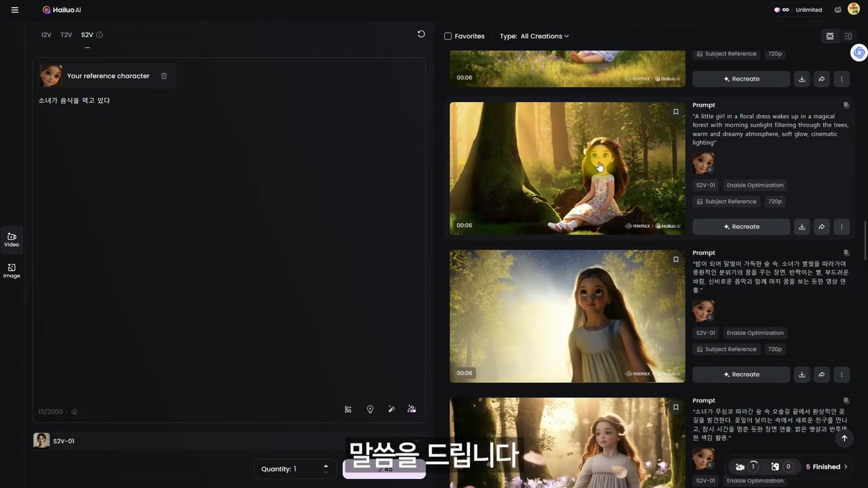868x488 pixels.
Task: Delete the reference character
Action: pyautogui.click(x=164, y=76)
